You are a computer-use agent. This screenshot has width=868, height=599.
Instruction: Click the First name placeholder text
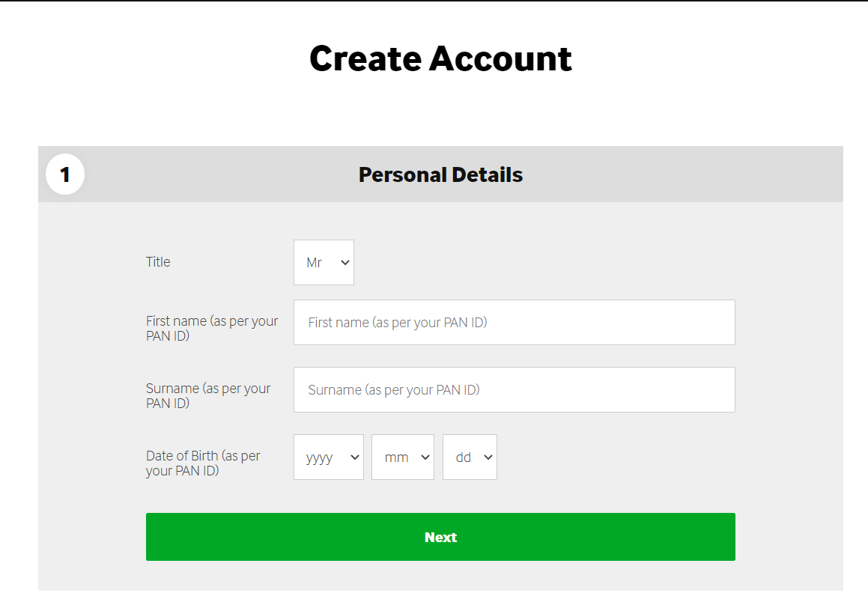[398, 323]
